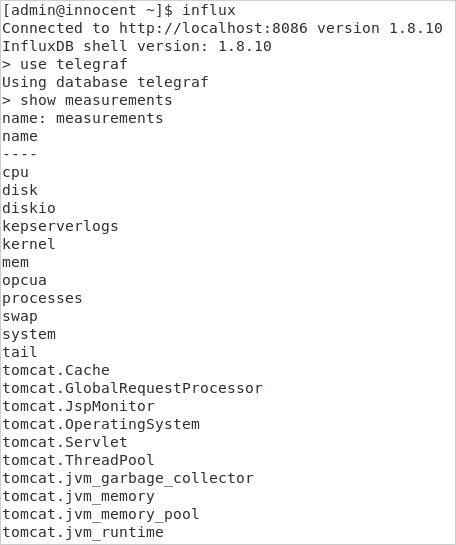
Task: Select the 'tomcat.Cache' measurement line
Action: [x=56, y=370]
